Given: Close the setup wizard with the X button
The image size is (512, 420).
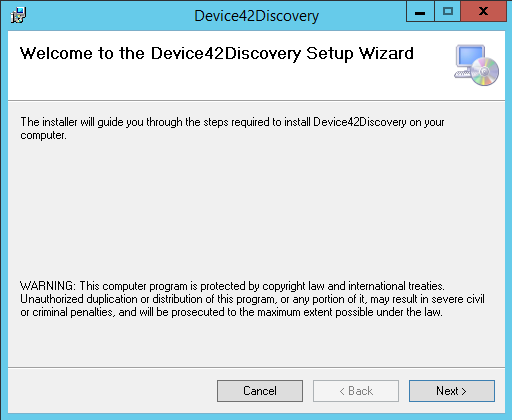Looking at the screenshot, I should point(483,12).
